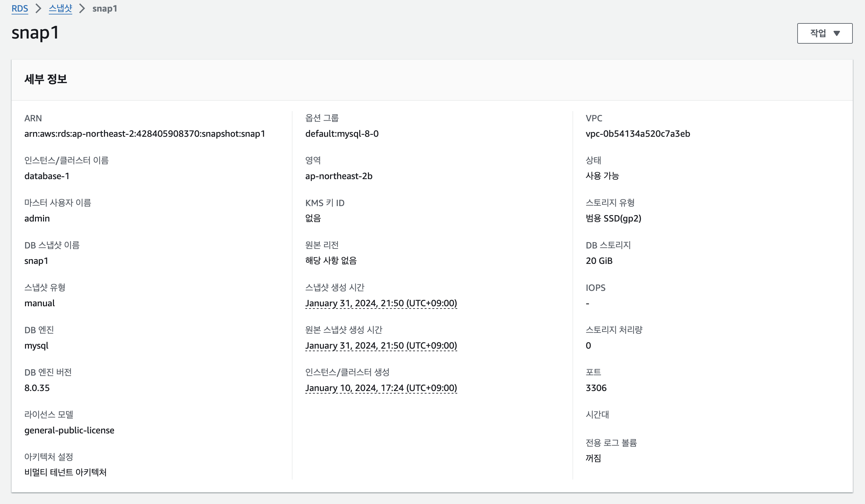Click the 범용 SSD(gp2) storage type
The width and height of the screenshot is (865, 504).
[x=613, y=219]
